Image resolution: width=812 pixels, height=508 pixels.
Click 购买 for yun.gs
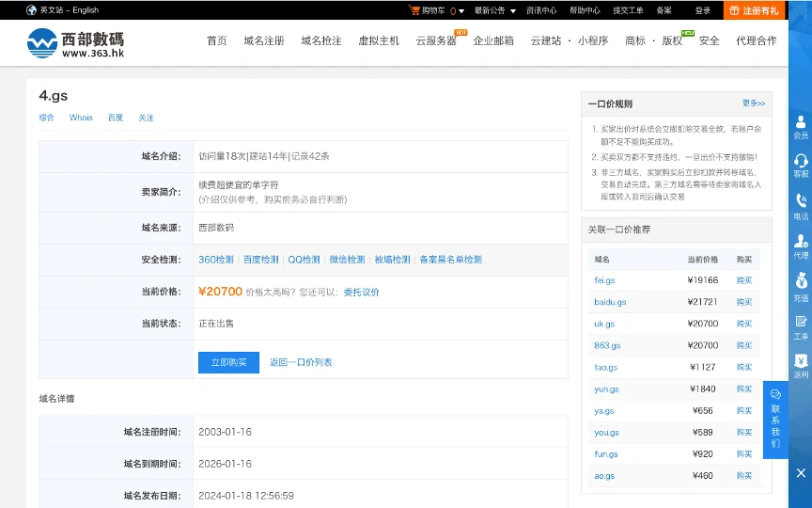pos(744,389)
